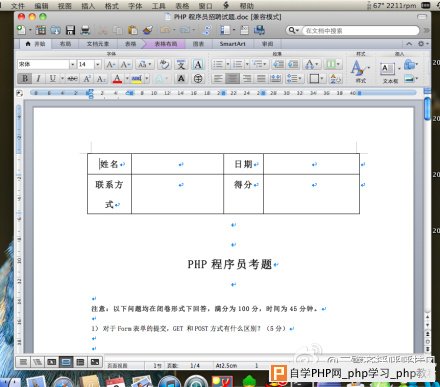Screen dimensions: 440x387
Task: Open the font name dropdown 宋体
Action: [x=72, y=64]
